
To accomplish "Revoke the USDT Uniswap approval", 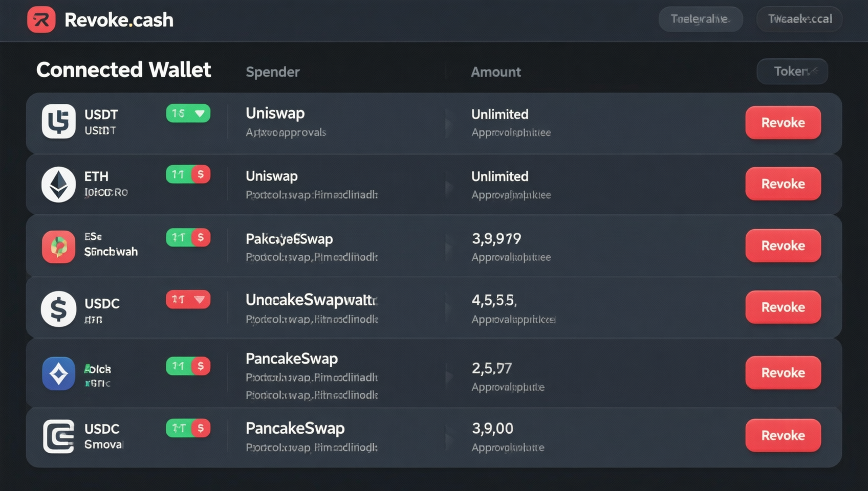I will coord(783,123).
